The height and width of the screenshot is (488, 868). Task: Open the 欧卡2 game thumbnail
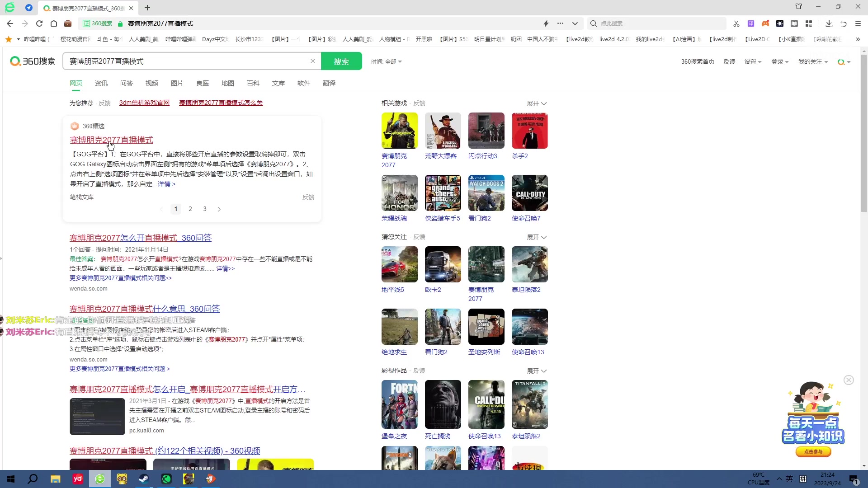coord(443,264)
